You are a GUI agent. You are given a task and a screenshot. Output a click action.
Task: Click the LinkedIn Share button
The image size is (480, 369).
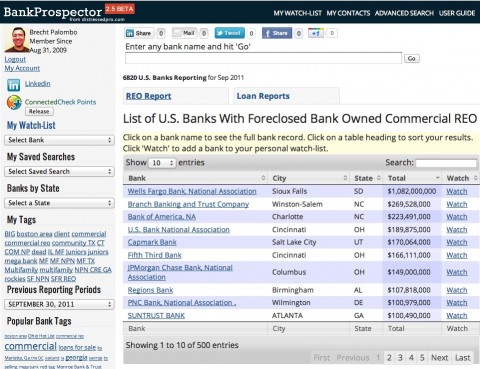click(x=139, y=33)
